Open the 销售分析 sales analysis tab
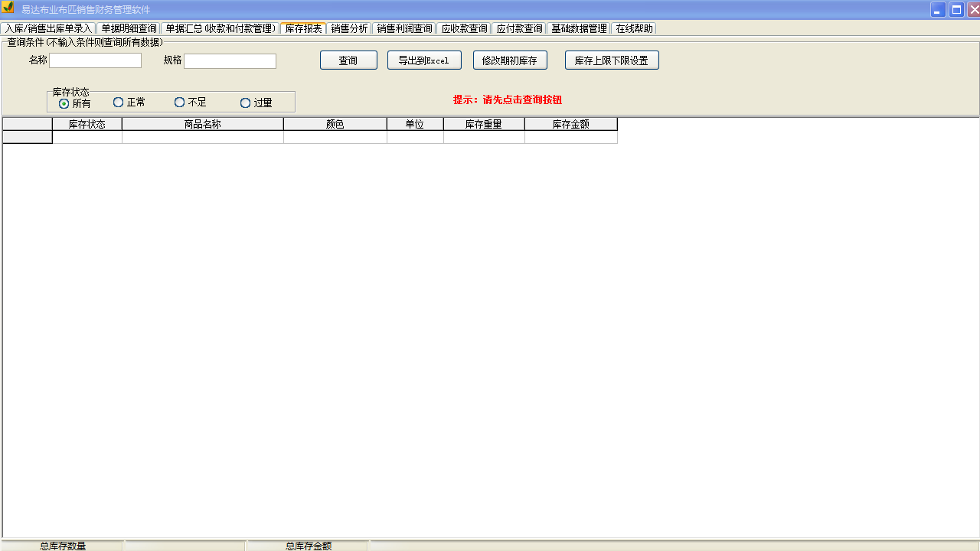The image size is (980, 551). click(349, 28)
